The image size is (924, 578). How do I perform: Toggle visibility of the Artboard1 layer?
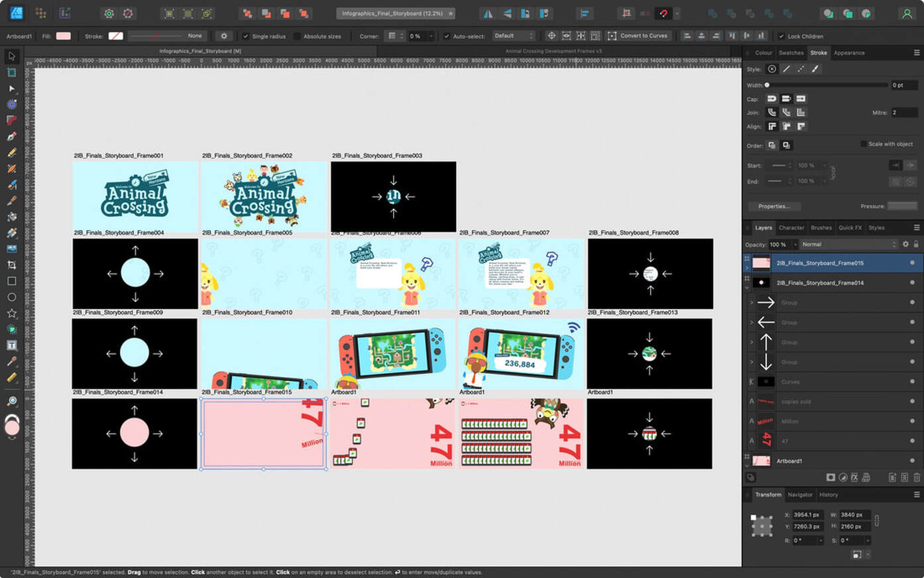912,461
